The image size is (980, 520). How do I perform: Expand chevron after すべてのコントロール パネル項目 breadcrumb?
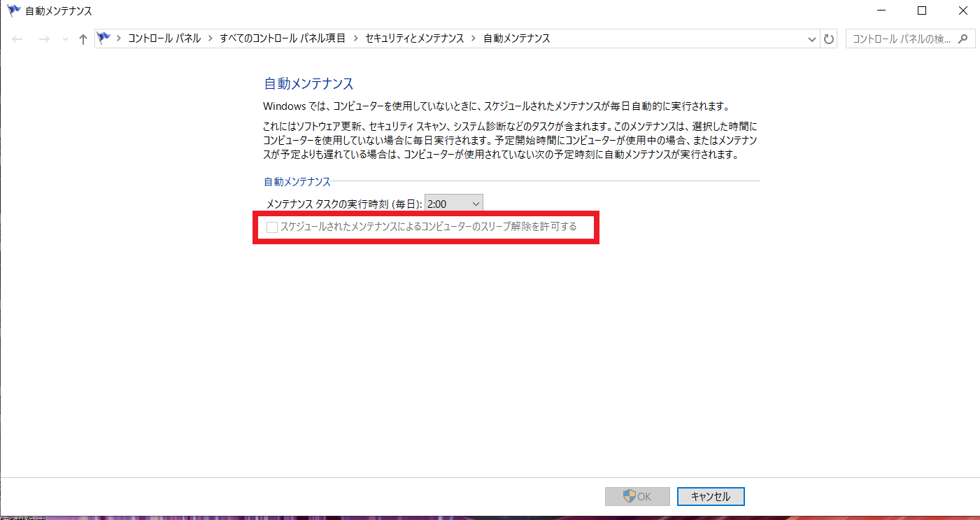click(355, 38)
